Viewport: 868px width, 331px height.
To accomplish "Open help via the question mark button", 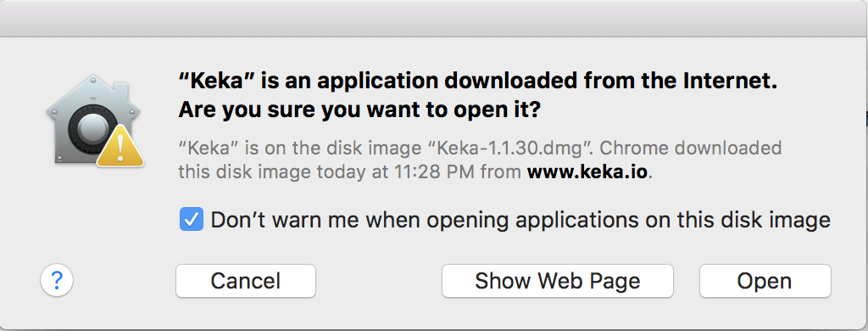I will [57, 281].
